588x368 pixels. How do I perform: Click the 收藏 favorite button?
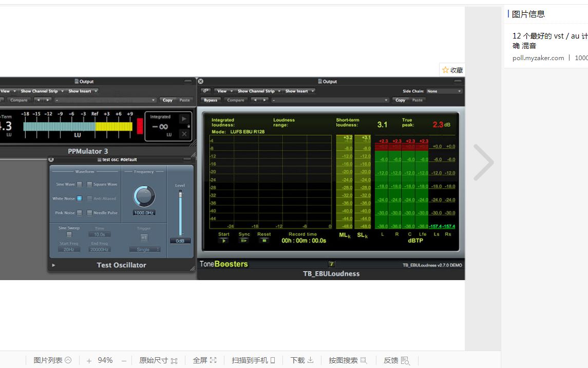tap(451, 70)
